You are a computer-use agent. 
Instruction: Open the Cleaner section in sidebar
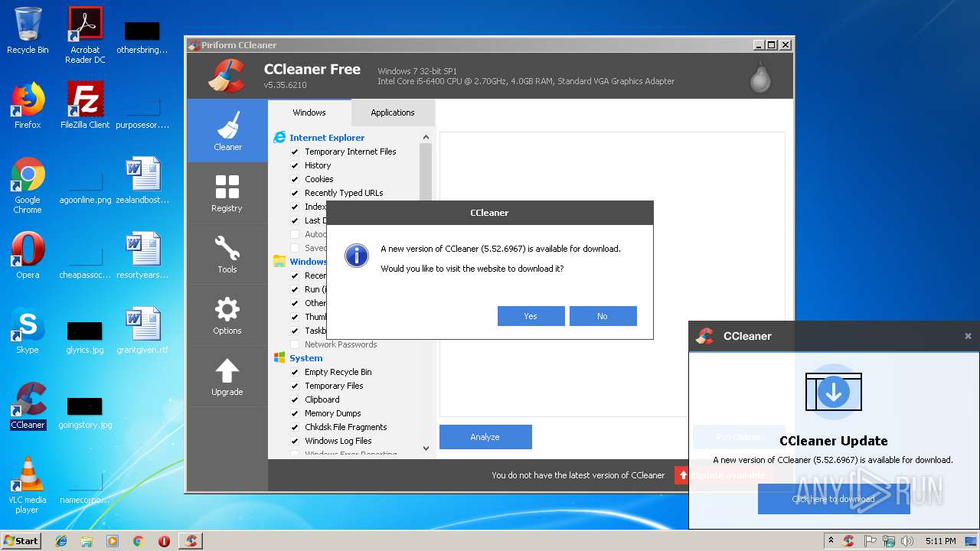click(x=227, y=130)
